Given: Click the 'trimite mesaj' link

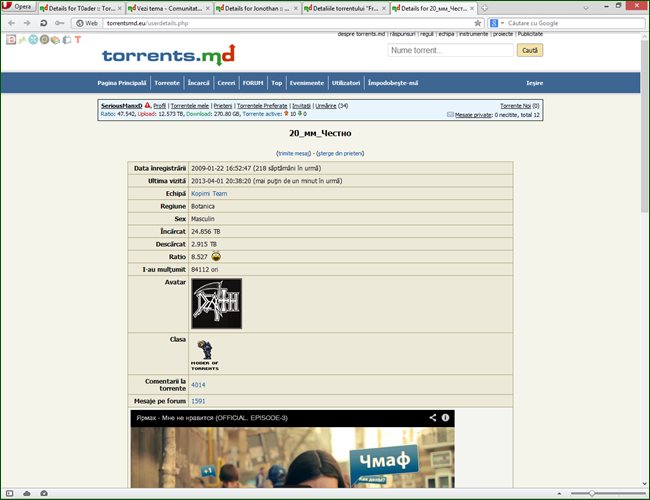Looking at the screenshot, I should (x=294, y=153).
